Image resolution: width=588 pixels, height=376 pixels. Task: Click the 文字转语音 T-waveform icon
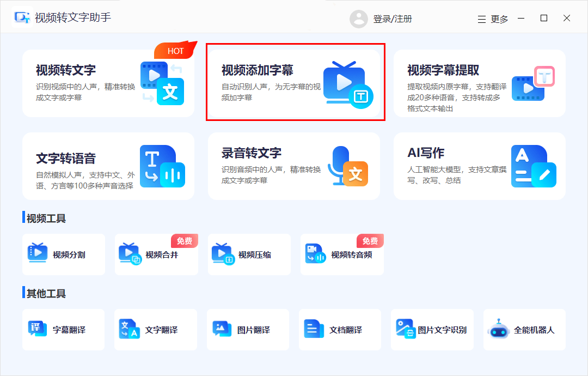pyautogui.click(x=162, y=166)
